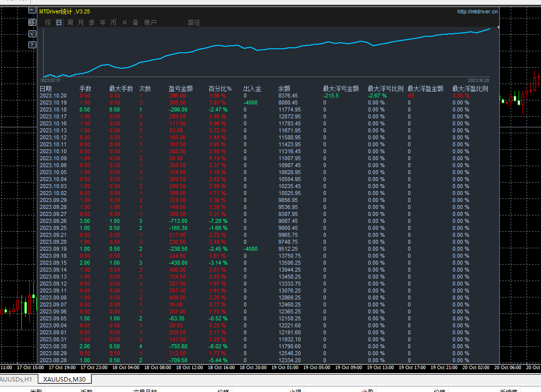This screenshot has height=392, width=541.
Task: Select the 2023.09.26 row date
Action: coord(53,221)
